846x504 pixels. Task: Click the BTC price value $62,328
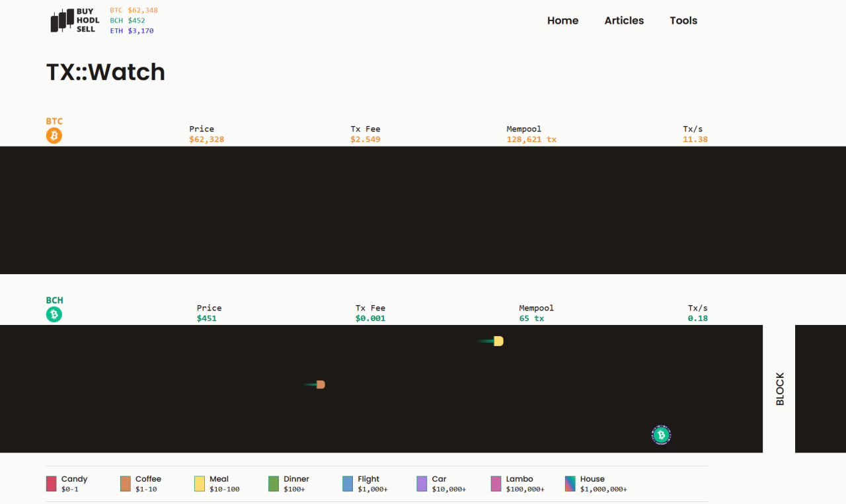point(206,139)
